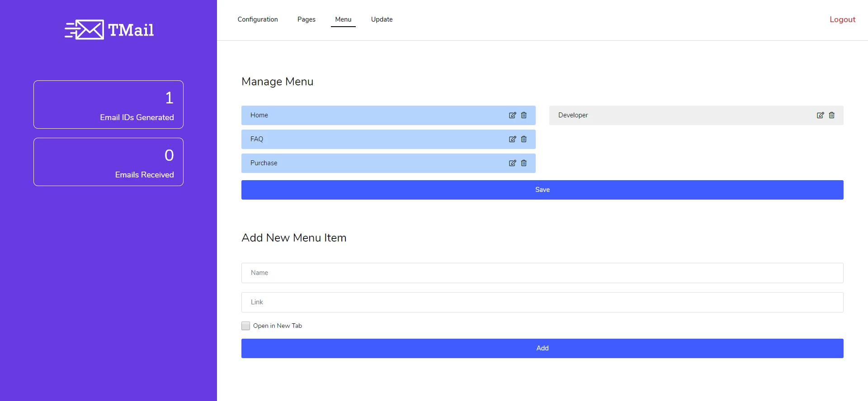This screenshot has height=401, width=868.
Task: Delete the Developer menu item
Action: tap(831, 115)
